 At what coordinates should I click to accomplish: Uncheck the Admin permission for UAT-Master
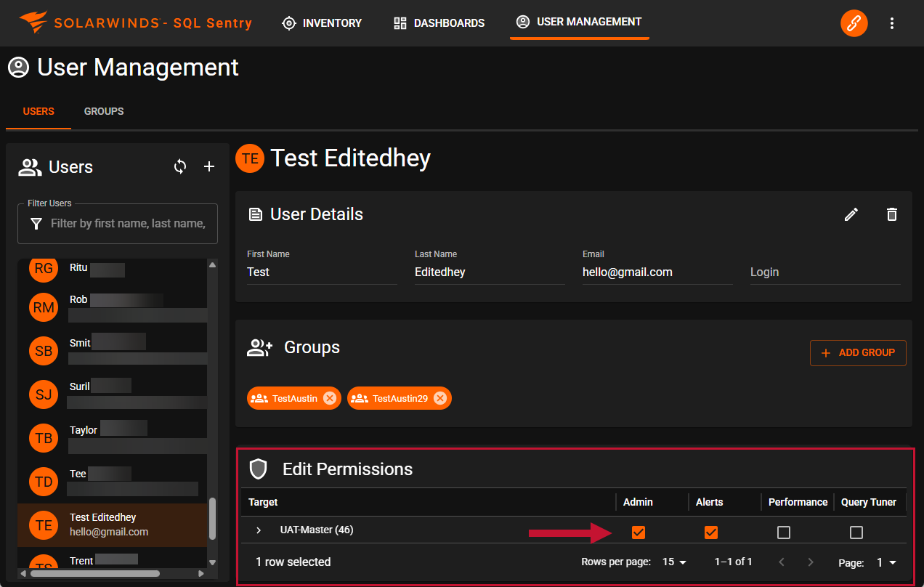(638, 533)
